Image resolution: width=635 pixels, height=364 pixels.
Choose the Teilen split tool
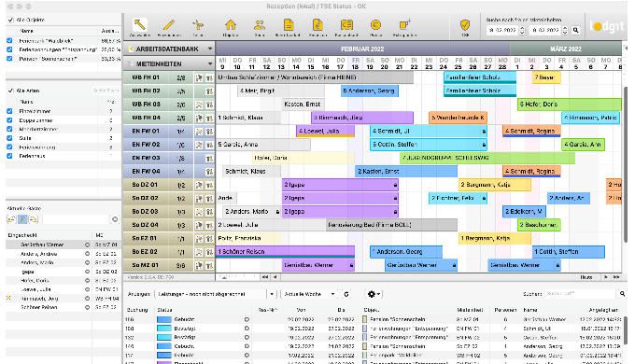click(198, 25)
